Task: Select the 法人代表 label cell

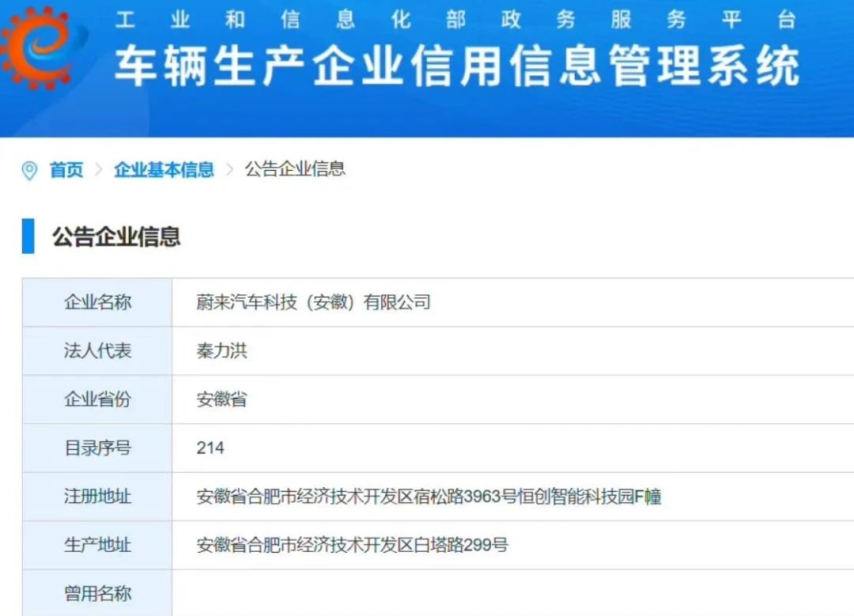Action: pyautogui.click(x=97, y=351)
